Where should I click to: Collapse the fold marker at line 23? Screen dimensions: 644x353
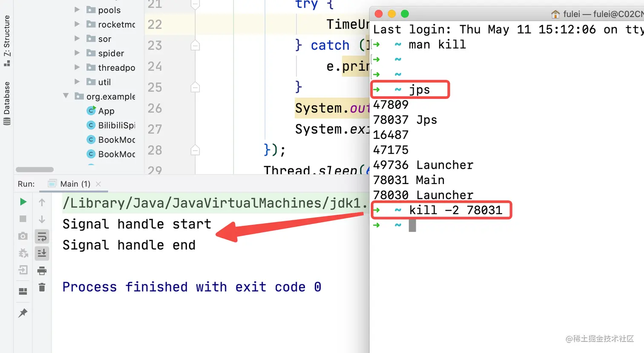pyautogui.click(x=195, y=45)
